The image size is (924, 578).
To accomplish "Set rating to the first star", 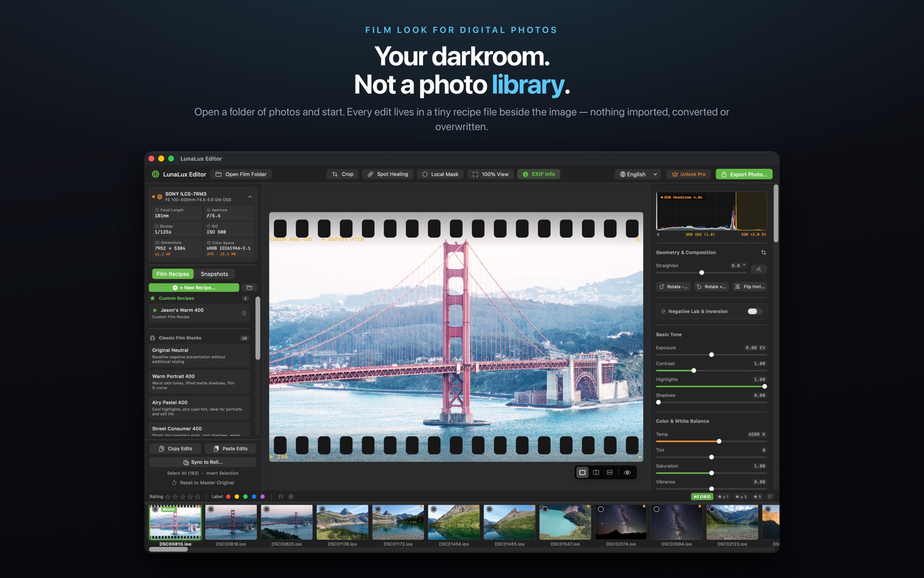I will tap(168, 497).
